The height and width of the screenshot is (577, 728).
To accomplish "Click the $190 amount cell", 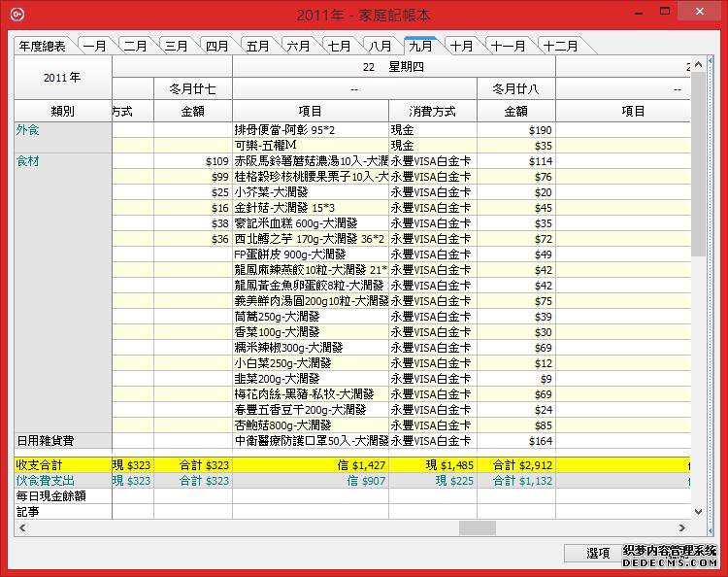I will 515,129.
